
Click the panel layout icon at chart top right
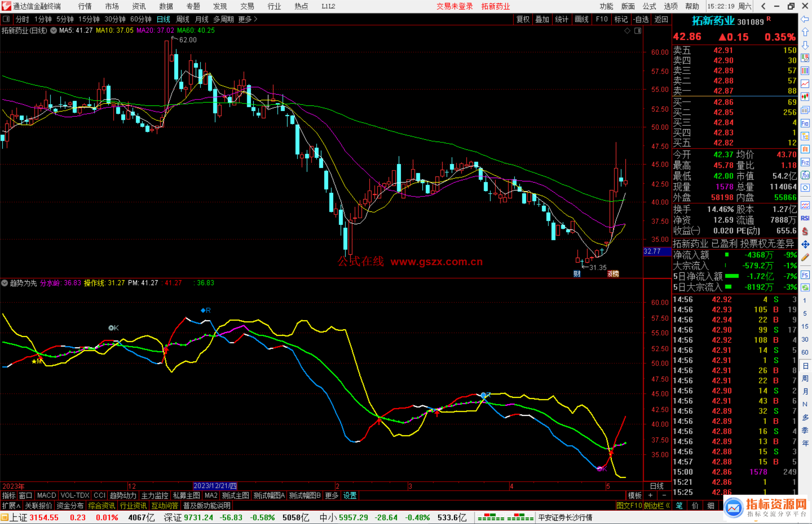point(638,31)
